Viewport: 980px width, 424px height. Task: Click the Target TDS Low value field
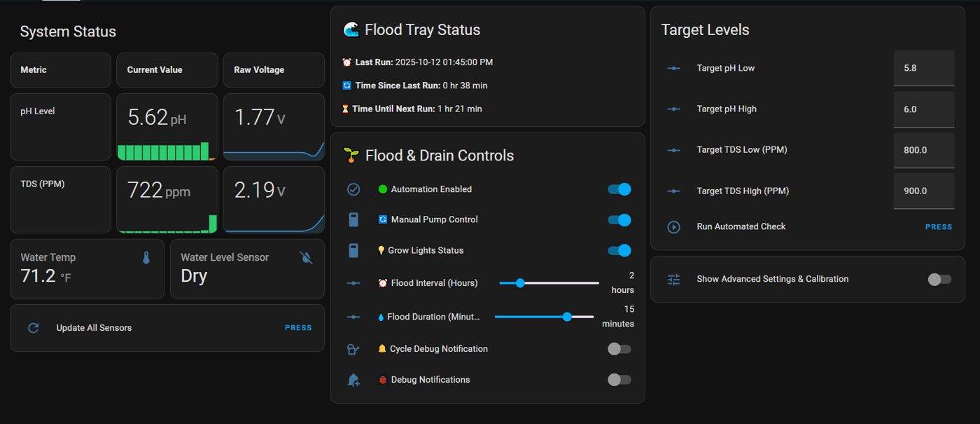(924, 150)
